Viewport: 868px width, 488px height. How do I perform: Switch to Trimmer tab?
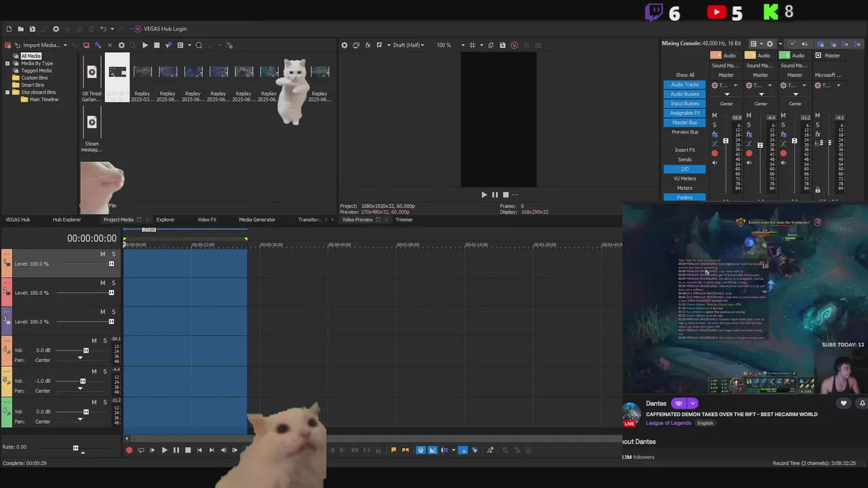click(x=404, y=220)
